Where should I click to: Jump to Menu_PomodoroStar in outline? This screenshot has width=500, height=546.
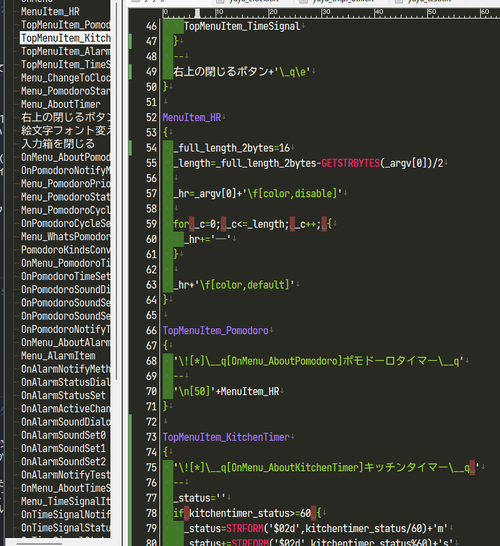65,91
